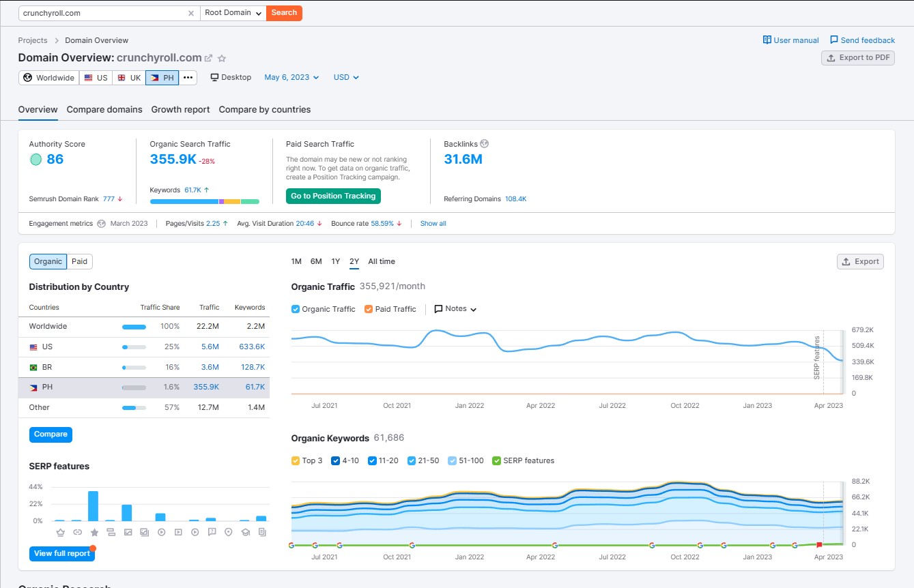Click the Notes speech bubble icon
This screenshot has height=588, width=914.
pyautogui.click(x=438, y=309)
